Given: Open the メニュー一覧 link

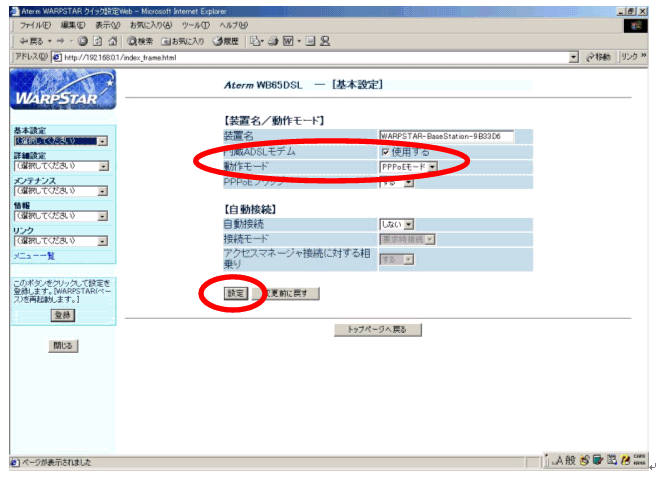Looking at the screenshot, I should (33, 256).
